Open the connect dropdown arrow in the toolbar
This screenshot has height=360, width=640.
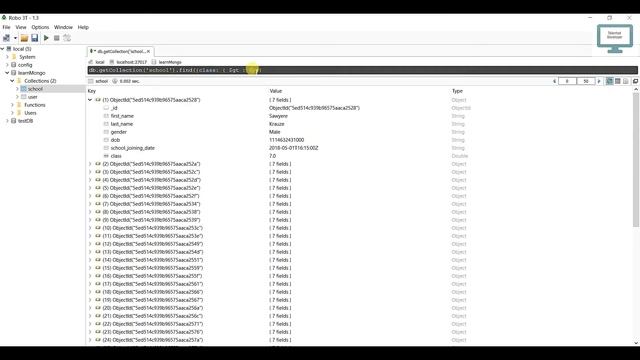point(15,38)
